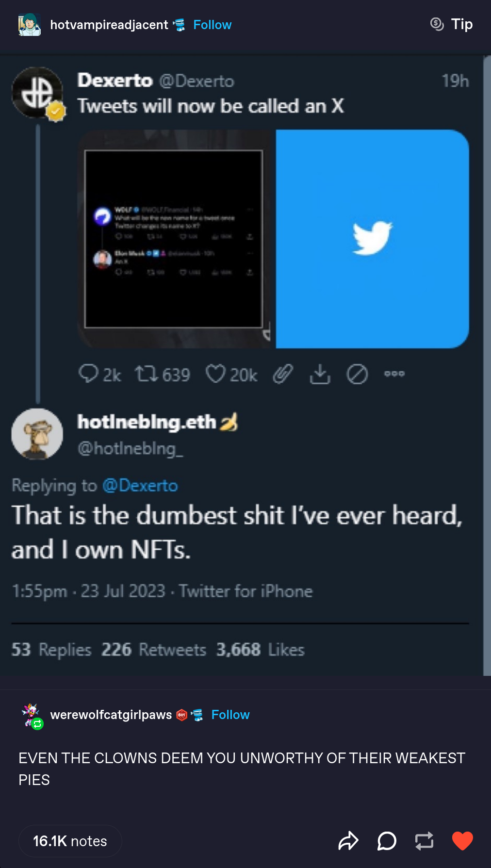491x868 pixels.
Task: Tap werewolfcatgirlpaws' avatar with reblog badge
Action: [x=32, y=716]
